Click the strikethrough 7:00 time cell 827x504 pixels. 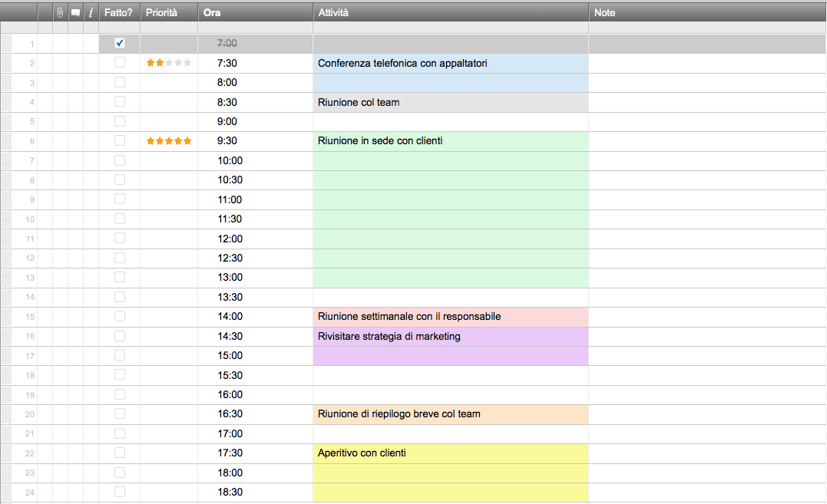(255, 44)
